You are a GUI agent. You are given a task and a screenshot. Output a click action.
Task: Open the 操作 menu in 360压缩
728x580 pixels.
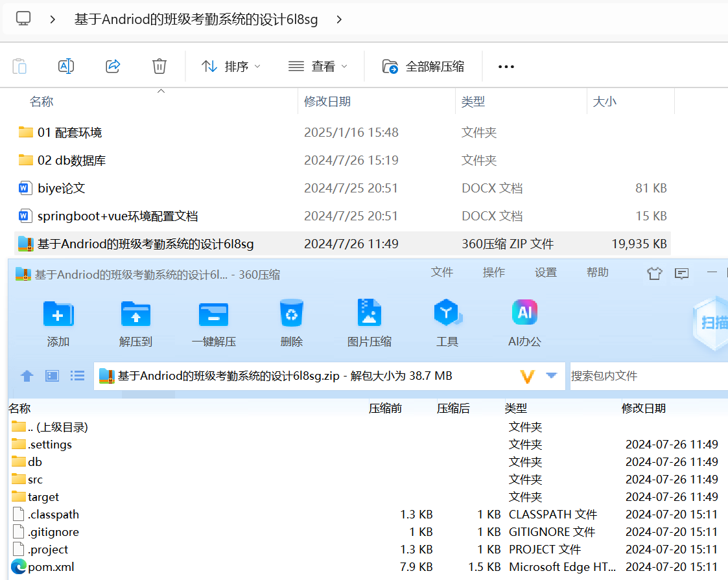click(493, 272)
